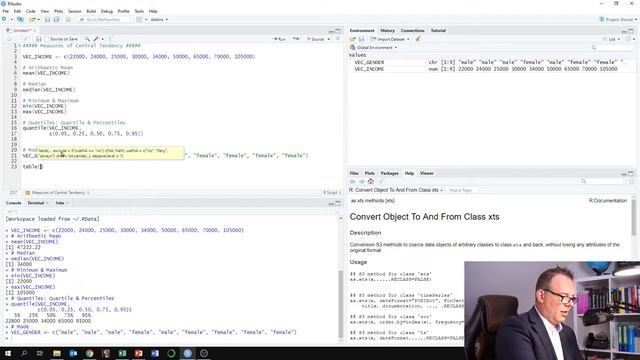Switch to the Packages tab
The width and height of the screenshot is (640, 360).
tap(389, 173)
